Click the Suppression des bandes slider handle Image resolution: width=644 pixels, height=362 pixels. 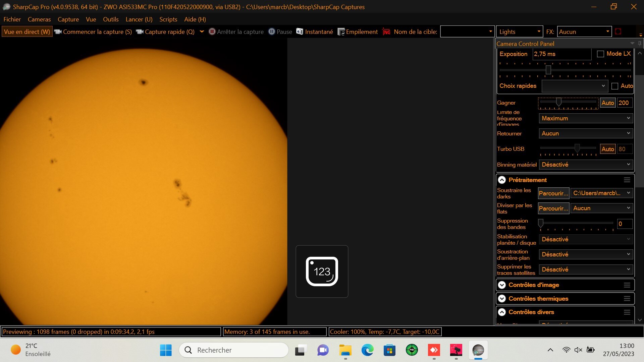click(541, 223)
